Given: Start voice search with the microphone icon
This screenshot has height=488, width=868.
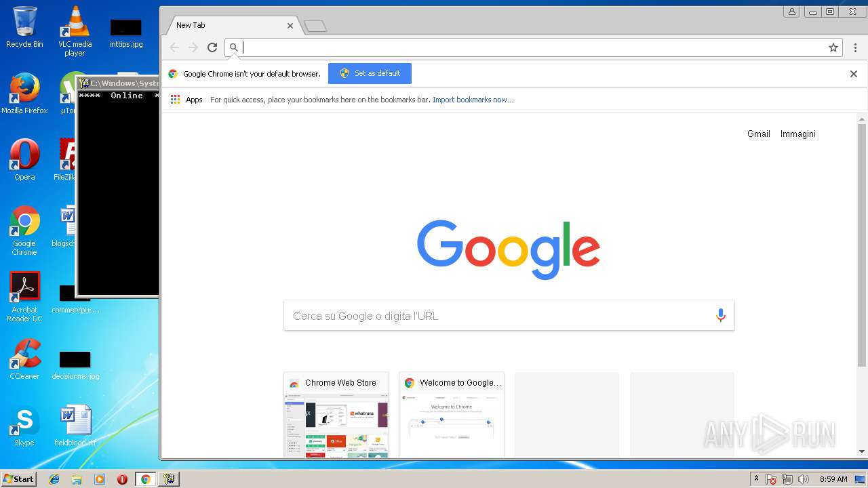Looking at the screenshot, I should [x=720, y=315].
